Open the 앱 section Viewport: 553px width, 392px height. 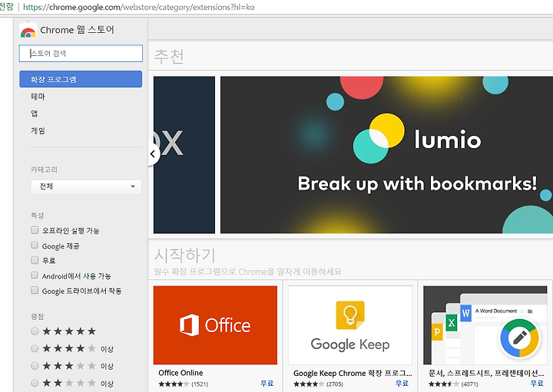[35, 114]
